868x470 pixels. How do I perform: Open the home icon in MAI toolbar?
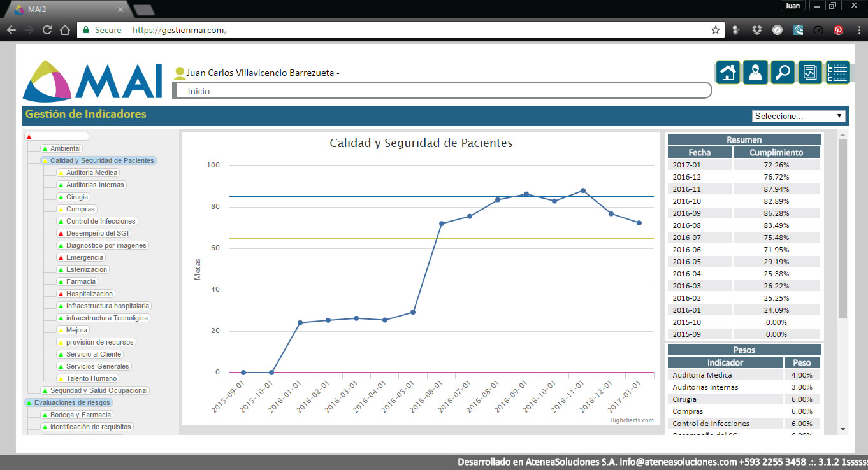click(727, 72)
